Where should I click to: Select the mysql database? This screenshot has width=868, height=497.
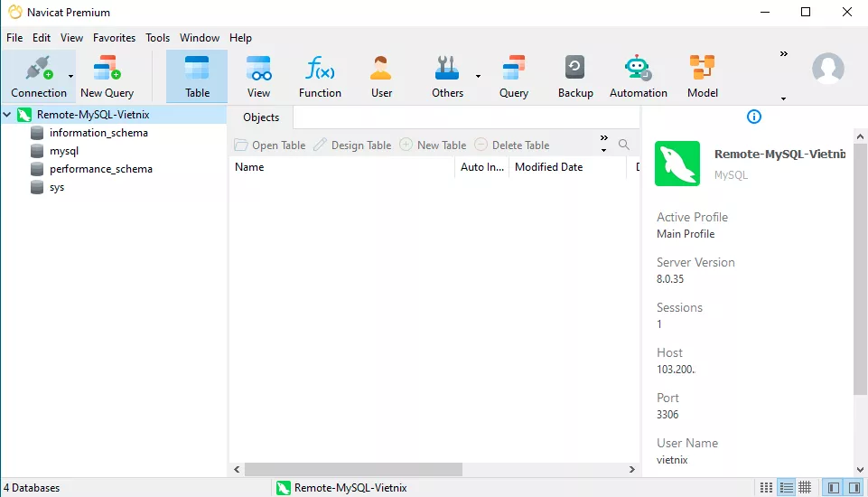64,151
